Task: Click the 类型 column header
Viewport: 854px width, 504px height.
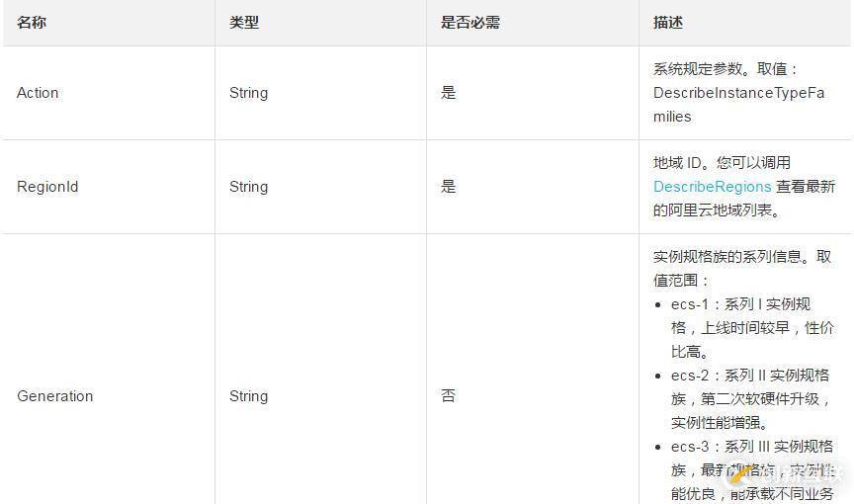Action: pyautogui.click(x=244, y=22)
